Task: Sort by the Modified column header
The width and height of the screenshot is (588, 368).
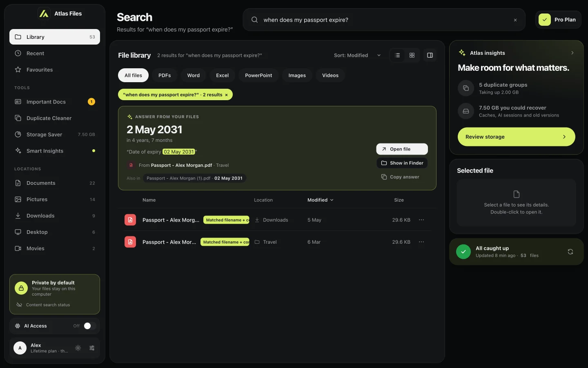Action: tap(321, 200)
